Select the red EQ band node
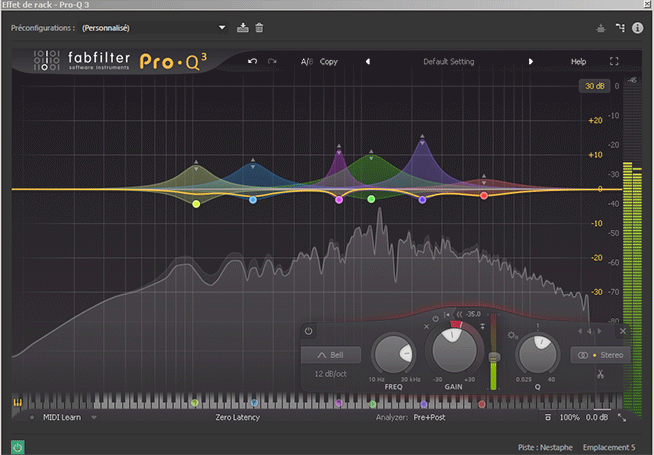Screen dimensions: 654x455 (484, 196)
